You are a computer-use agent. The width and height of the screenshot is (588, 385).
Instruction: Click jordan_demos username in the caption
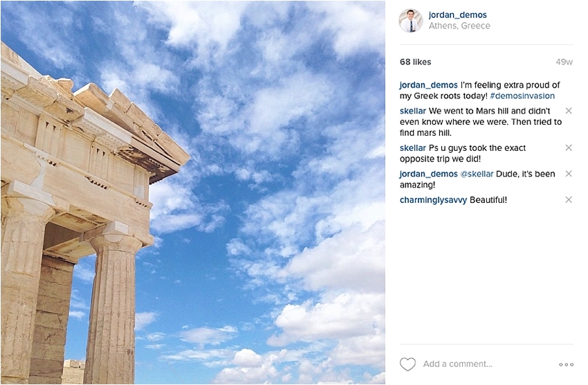pos(429,84)
